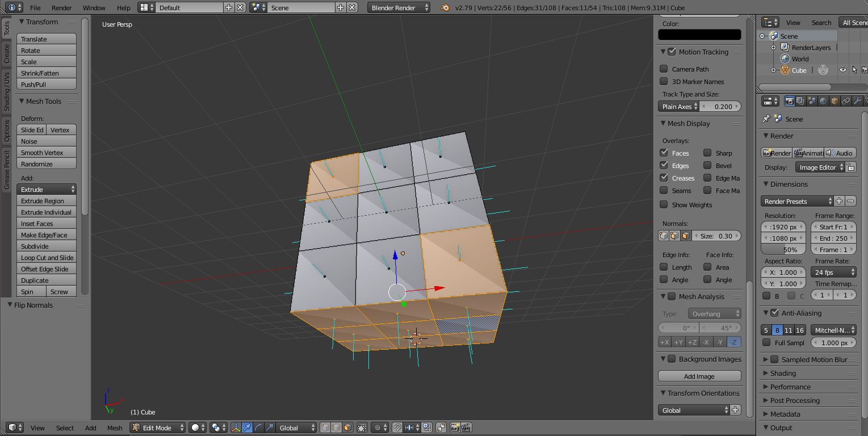This screenshot has height=436, width=868.
Task: Select the vertex select mode icon
Action: 325,427
